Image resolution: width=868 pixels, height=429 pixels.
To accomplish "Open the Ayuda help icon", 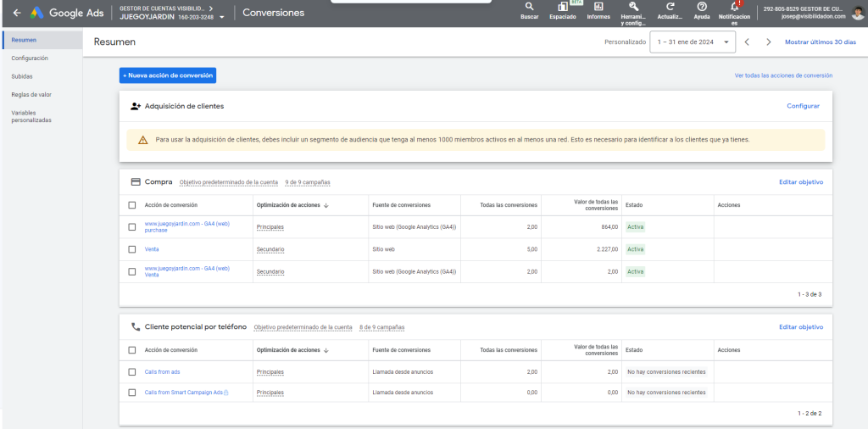I will coord(702,9).
